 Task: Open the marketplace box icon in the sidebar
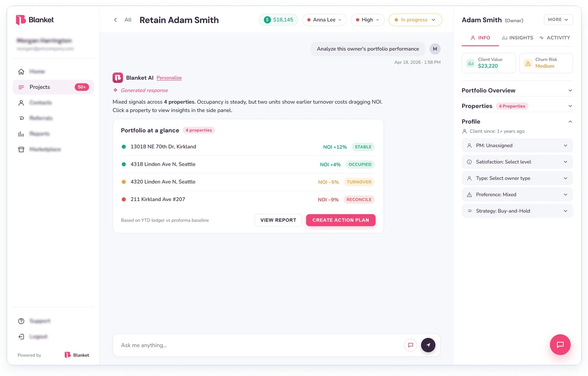[21, 150]
